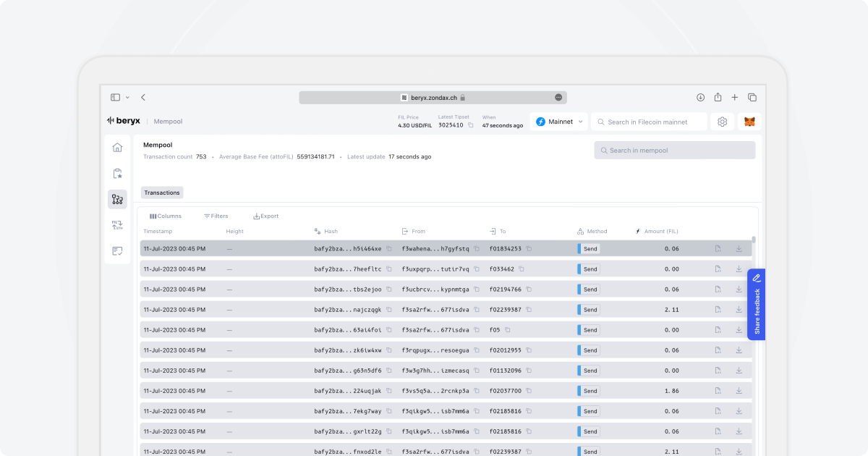This screenshot has height=456, width=868.
Task: Copy to address f05
Action: [x=508, y=329]
